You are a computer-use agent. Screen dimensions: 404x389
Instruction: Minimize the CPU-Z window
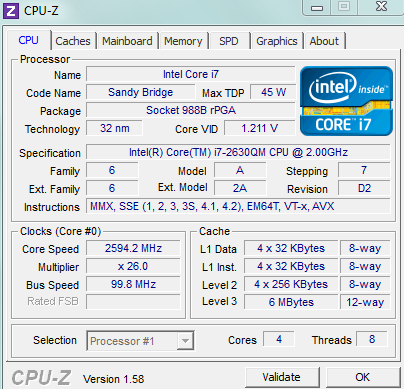[x=317, y=7]
